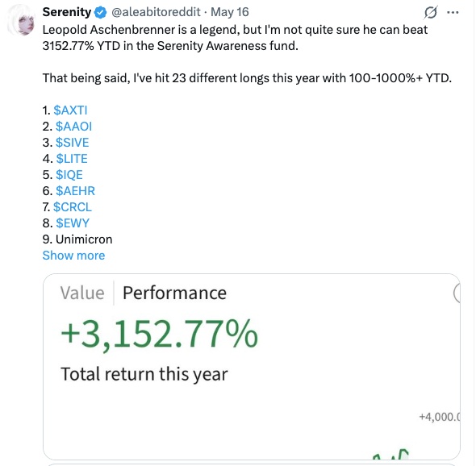Open the Serenity display name
Viewport: 476px width, 466px height.
(x=67, y=12)
